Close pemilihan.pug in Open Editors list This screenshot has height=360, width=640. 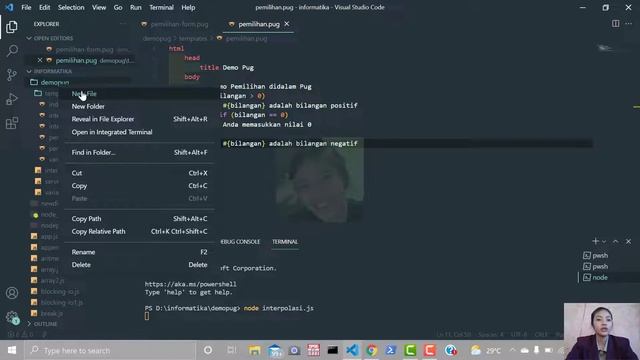pyautogui.click(x=40, y=60)
